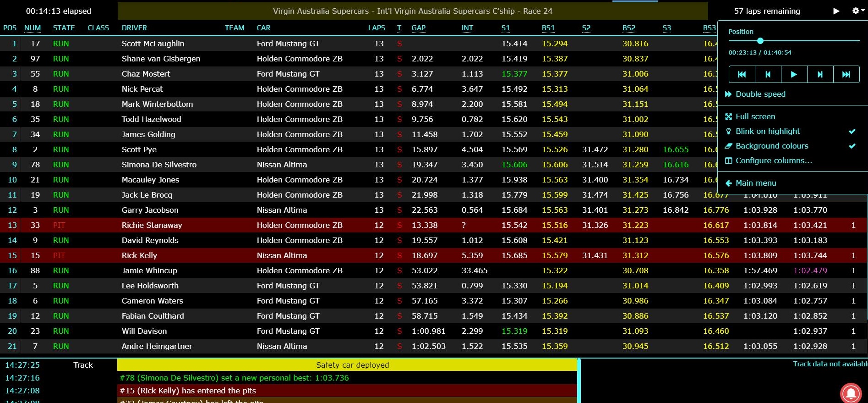Image resolution: width=868 pixels, height=403 pixels.
Task: Click the S1 column header
Action: point(506,28)
